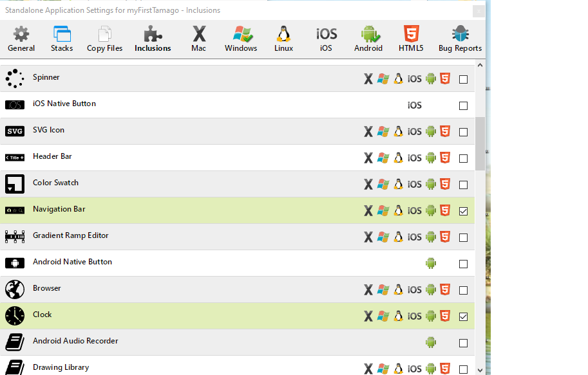Uncheck the Clock inclusion checkbox

[x=464, y=316]
